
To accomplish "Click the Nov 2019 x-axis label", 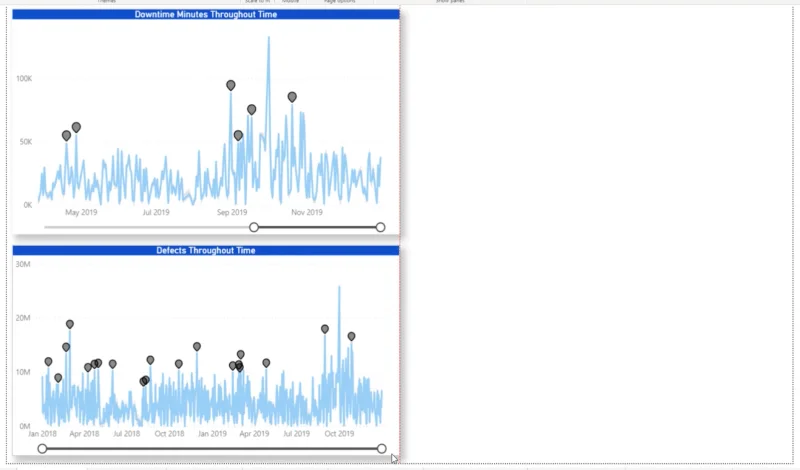I will pyautogui.click(x=307, y=212).
